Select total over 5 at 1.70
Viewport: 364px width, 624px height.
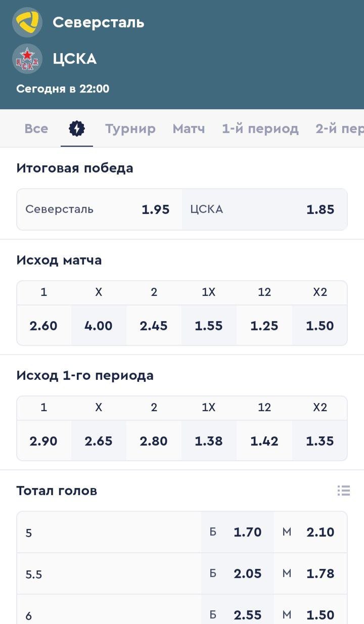pos(238,532)
